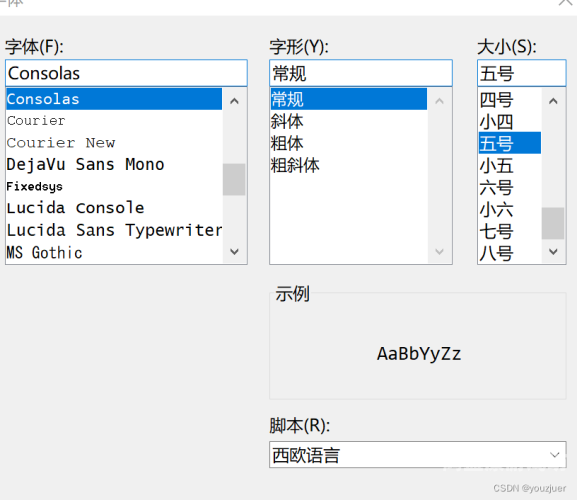Select Lucida Console font
Viewport: 577px width, 500px height.
[x=114, y=208]
